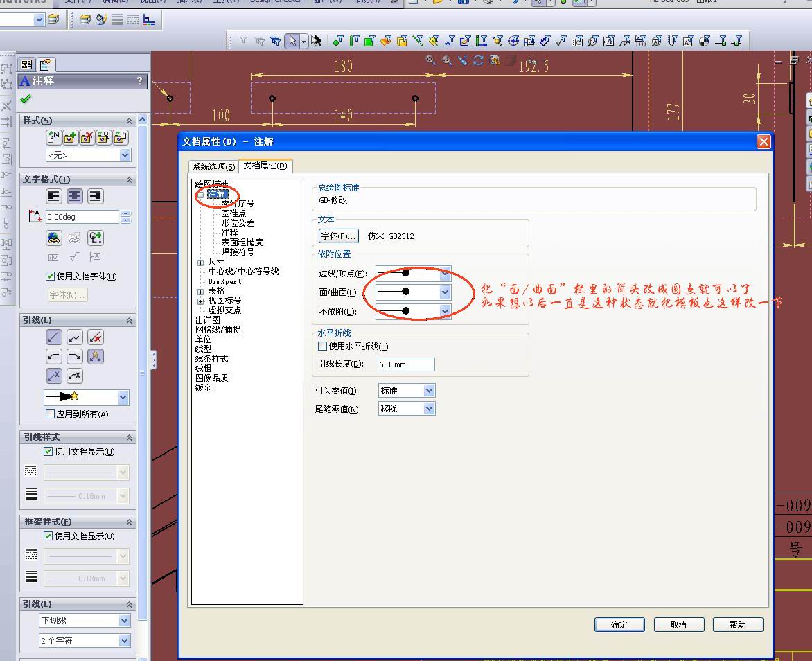
Task: Click the 引线长度 6.35mm field
Action: 406,364
